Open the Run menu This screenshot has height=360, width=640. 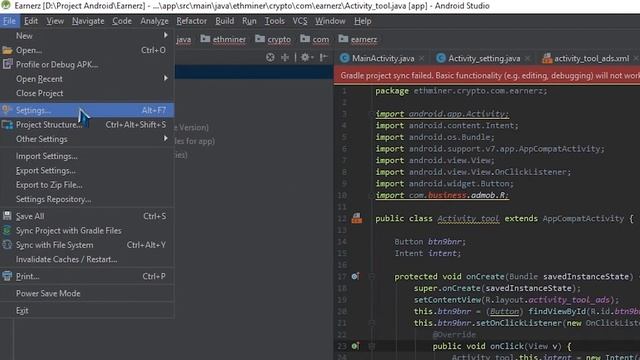[249, 21]
